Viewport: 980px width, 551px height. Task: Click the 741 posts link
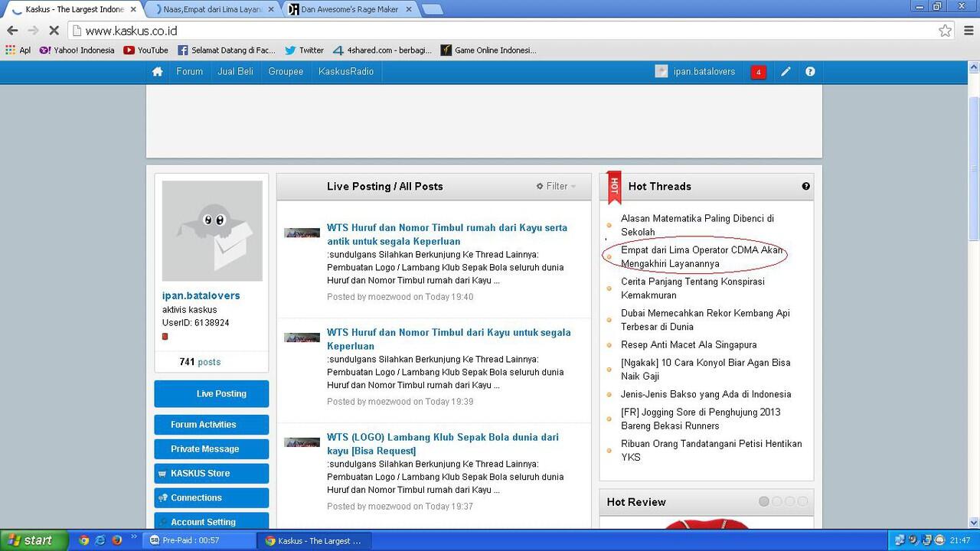[x=200, y=362]
